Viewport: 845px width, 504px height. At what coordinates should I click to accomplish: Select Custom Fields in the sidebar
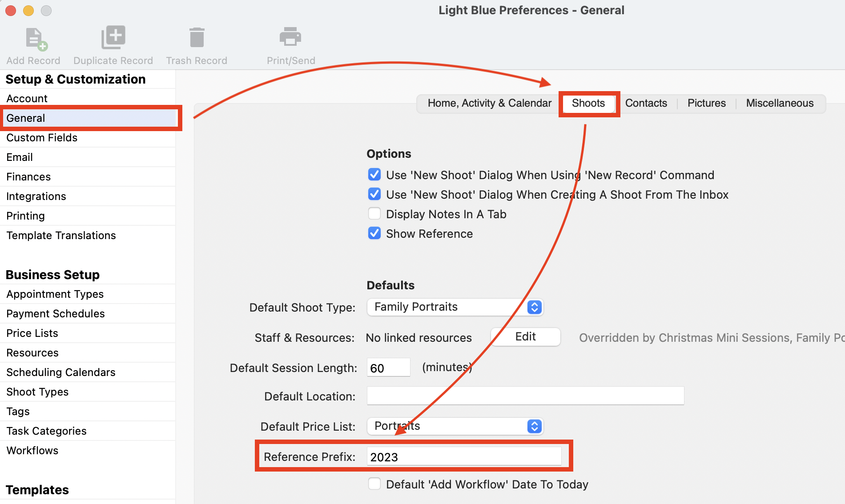tap(41, 137)
